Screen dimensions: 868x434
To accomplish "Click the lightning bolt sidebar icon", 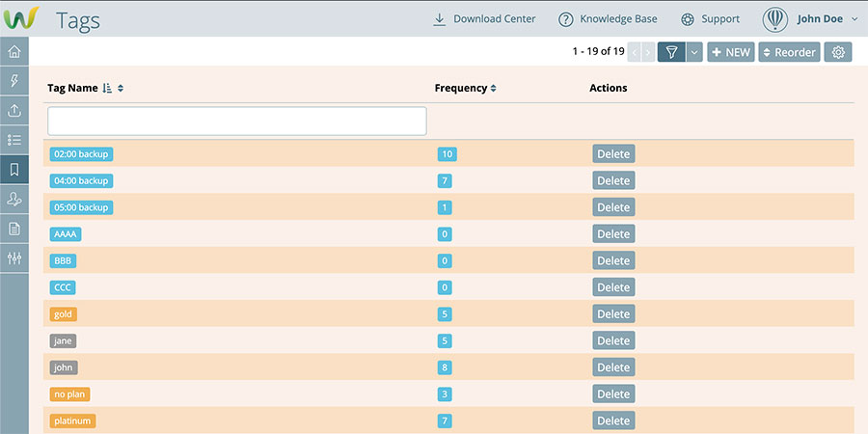I will 14,81.
